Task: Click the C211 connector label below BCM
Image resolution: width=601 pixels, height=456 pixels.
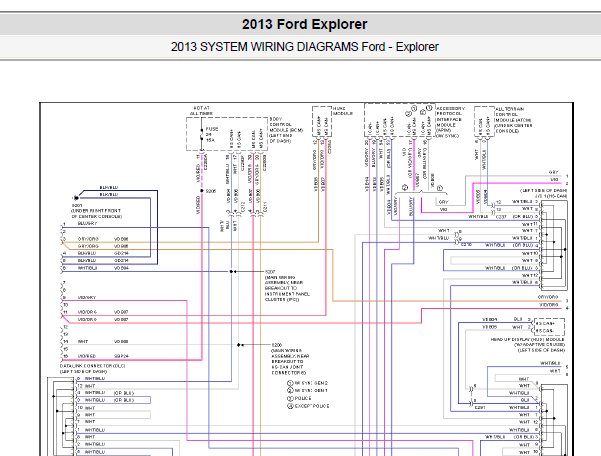Action: click(265, 207)
